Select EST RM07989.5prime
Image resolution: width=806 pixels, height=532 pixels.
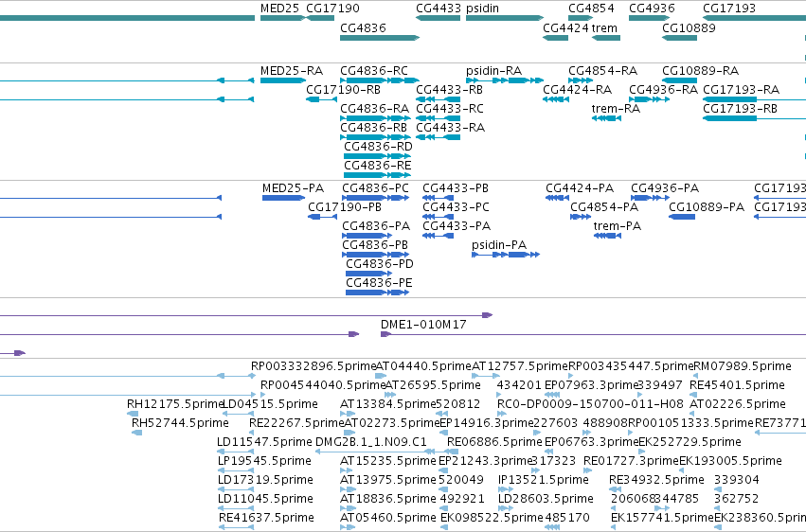coord(743,366)
